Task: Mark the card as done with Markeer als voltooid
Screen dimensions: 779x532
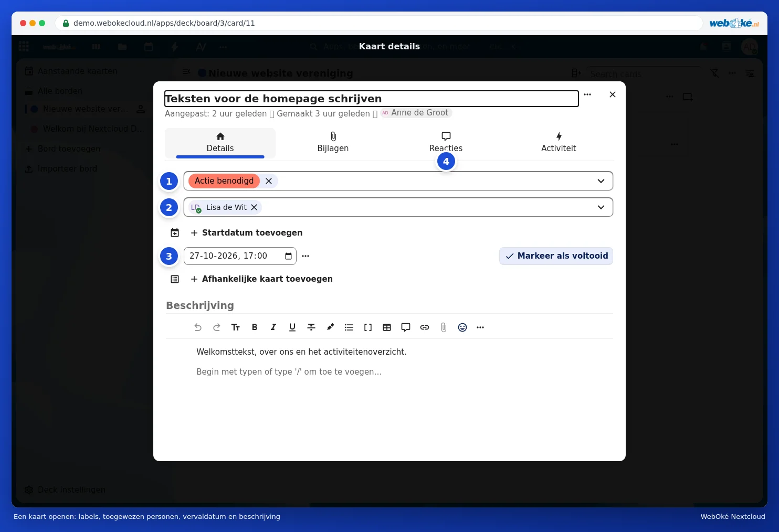Action: point(556,256)
